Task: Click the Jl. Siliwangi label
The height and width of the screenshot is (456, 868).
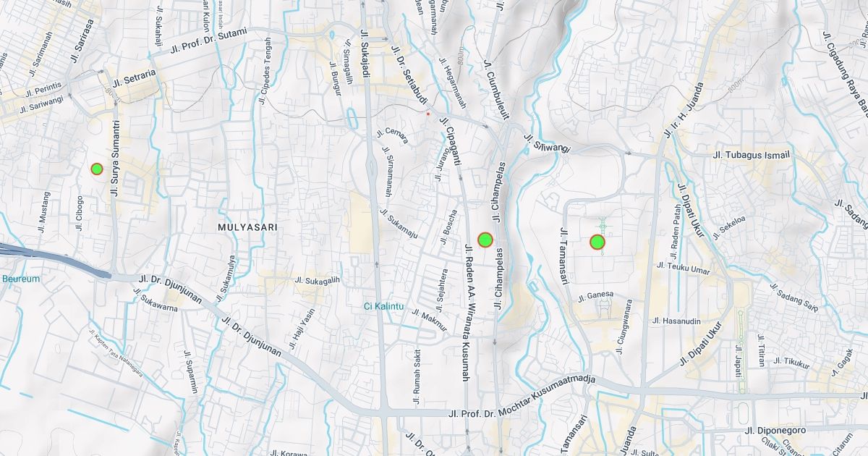Action: [x=548, y=143]
